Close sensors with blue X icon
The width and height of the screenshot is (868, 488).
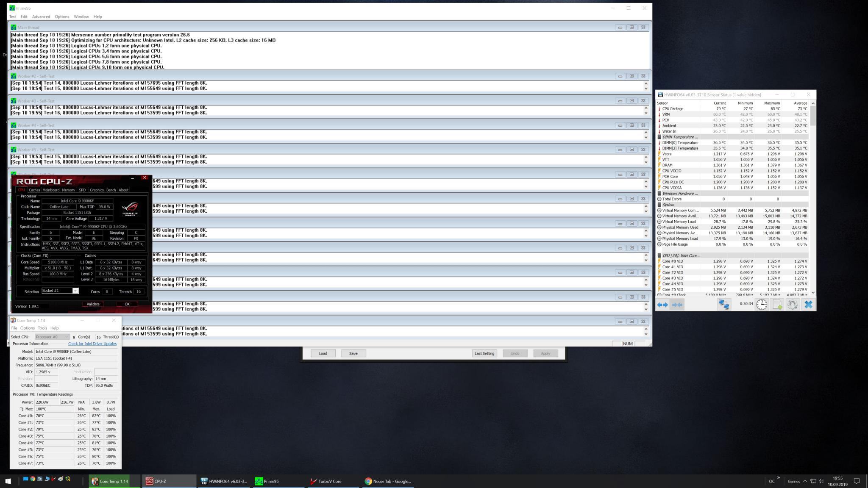[808, 305]
